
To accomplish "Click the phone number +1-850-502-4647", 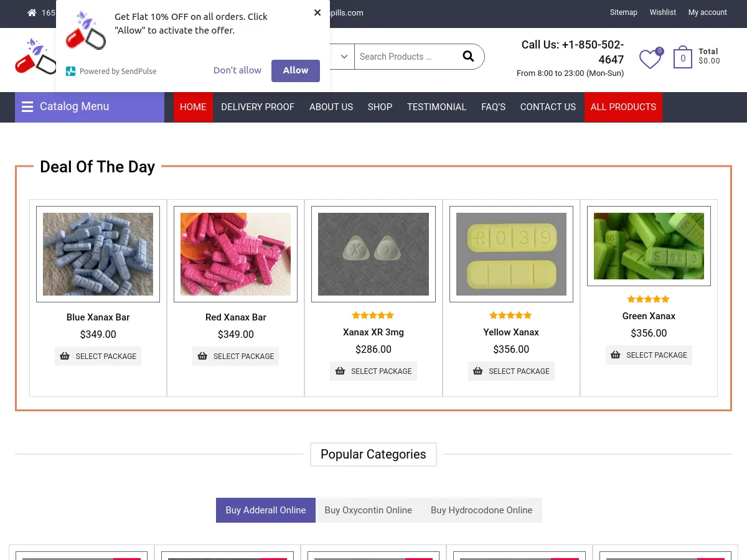I will [x=593, y=52].
